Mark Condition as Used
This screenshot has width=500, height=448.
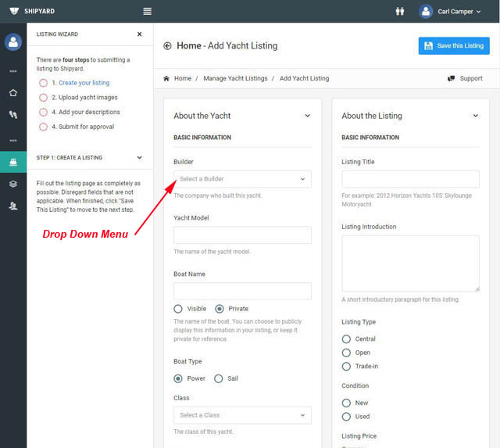click(347, 417)
